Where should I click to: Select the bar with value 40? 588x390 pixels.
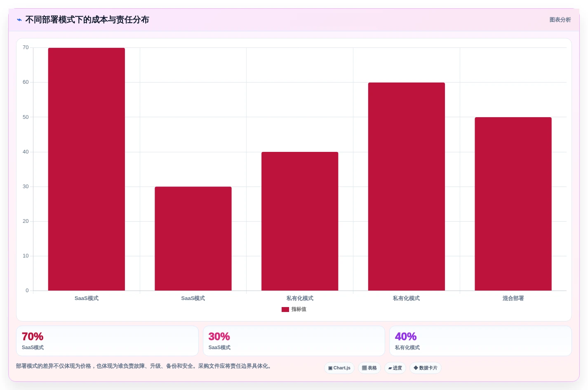pos(300,221)
